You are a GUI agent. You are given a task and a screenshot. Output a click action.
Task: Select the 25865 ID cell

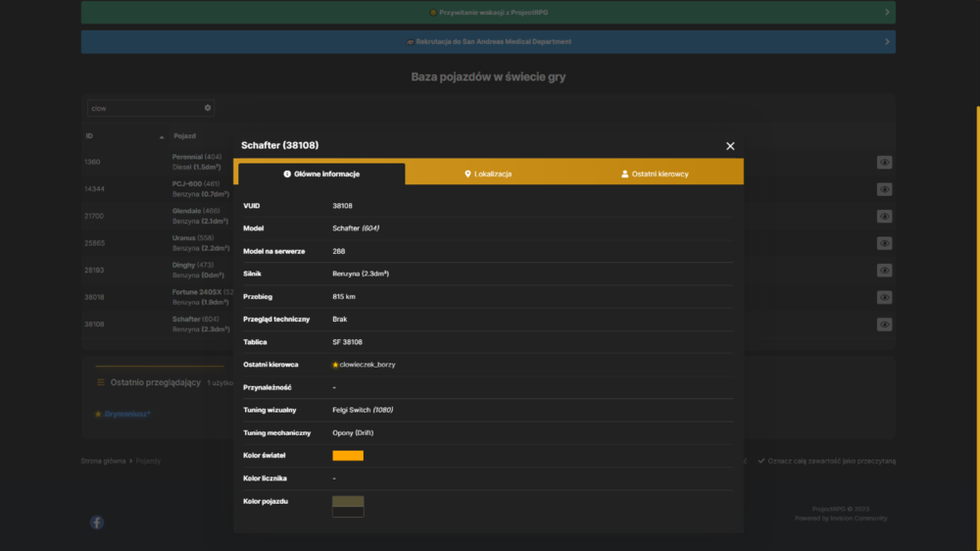coord(94,243)
